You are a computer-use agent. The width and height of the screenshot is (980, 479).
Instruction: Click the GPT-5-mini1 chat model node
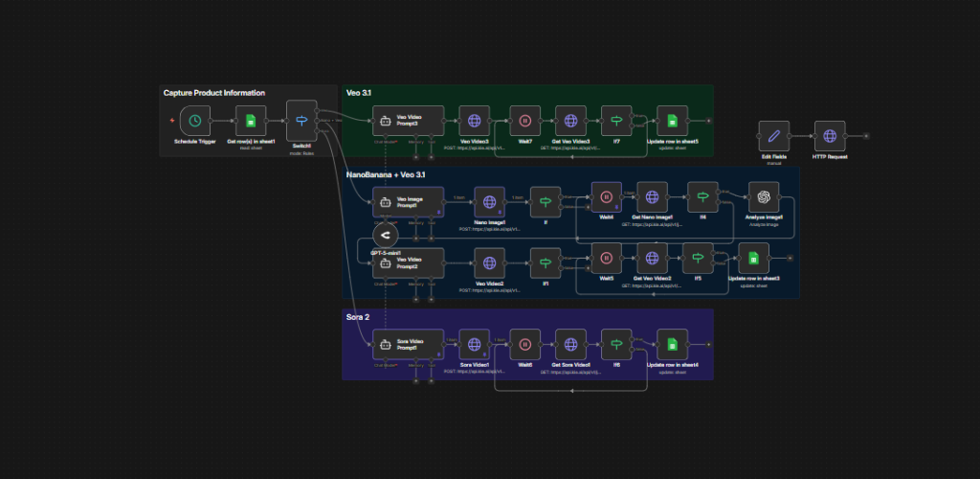coord(386,235)
